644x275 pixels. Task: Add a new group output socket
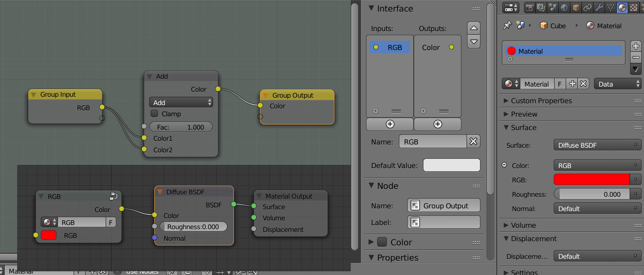(x=437, y=124)
